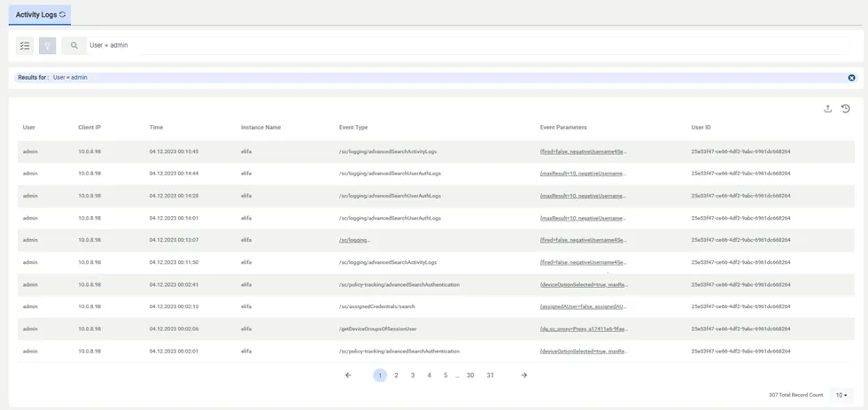Image resolution: width=868 pixels, height=410 pixels.
Task: Click the Instance Name column header
Action: (x=260, y=128)
